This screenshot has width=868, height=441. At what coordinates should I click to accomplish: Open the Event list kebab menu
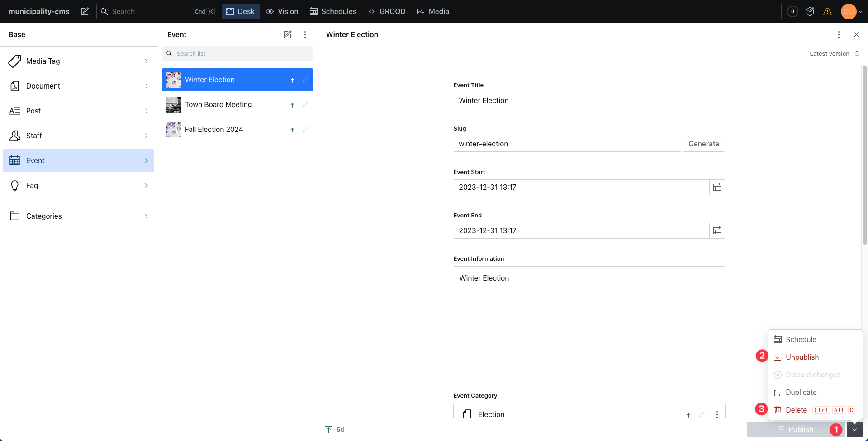point(305,34)
